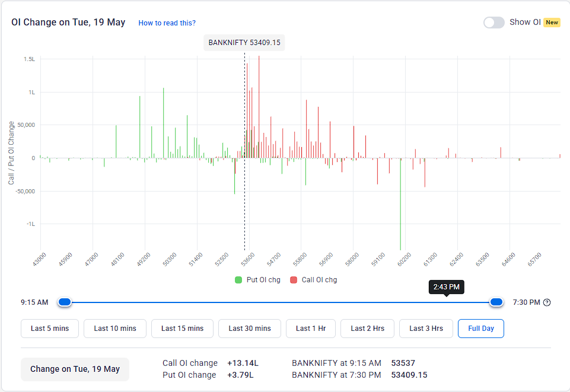Click the 49200 strike axis label
The width and height of the screenshot is (570, 392).
pos(143,259)
